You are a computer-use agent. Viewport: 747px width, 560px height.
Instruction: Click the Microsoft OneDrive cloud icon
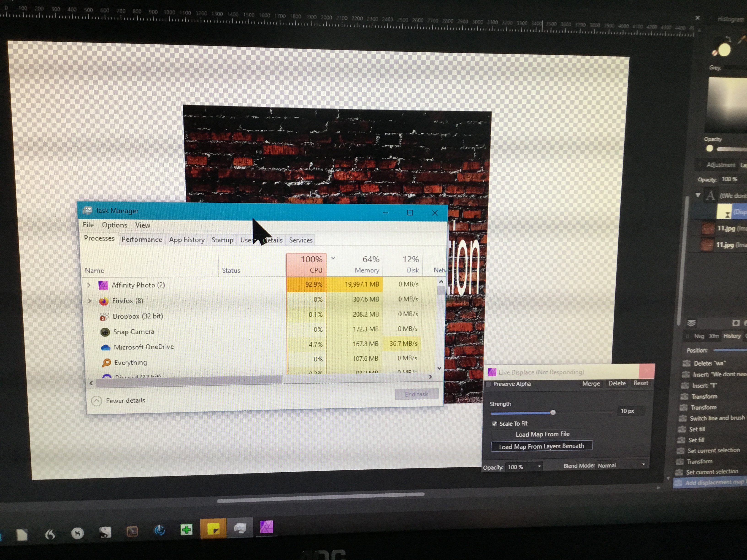pyautogui.click(x=106, y=347)
